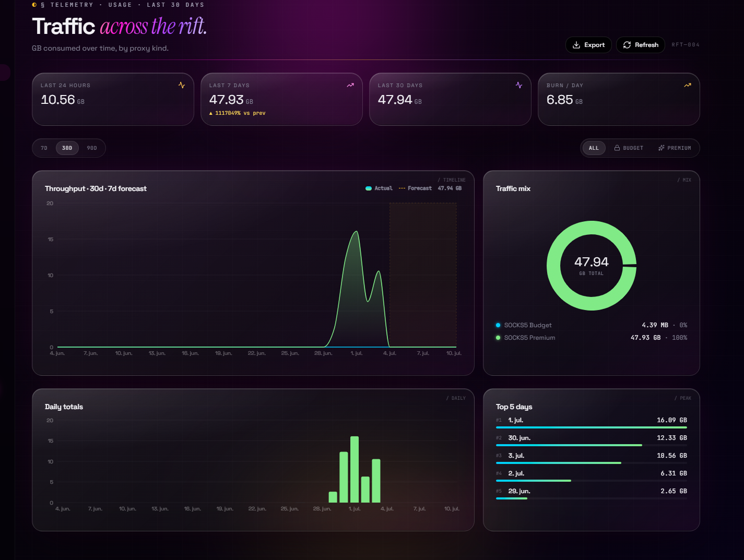Click the sparkle icon in PREMIUM filter
This screenshot has width=744, height=560.
coord(662,148)
